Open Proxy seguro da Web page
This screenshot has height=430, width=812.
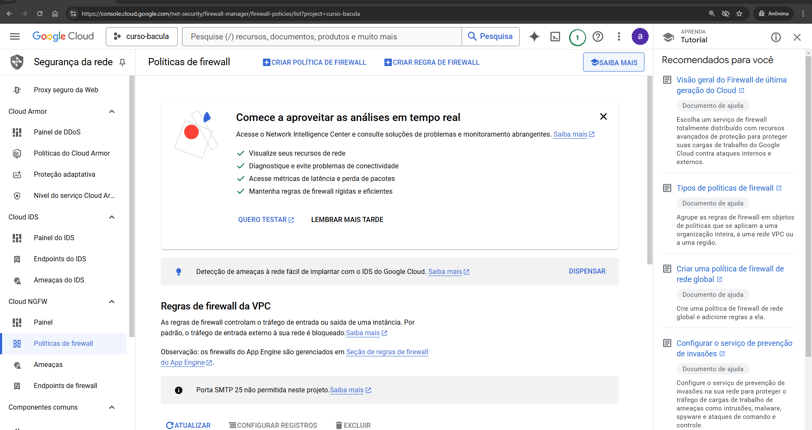[x=66, y=90]
